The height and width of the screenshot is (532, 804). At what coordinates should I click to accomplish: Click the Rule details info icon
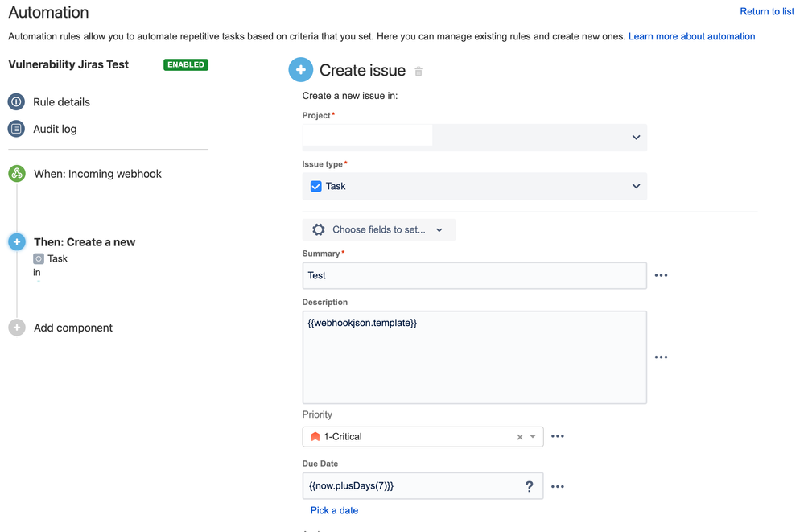16,101
